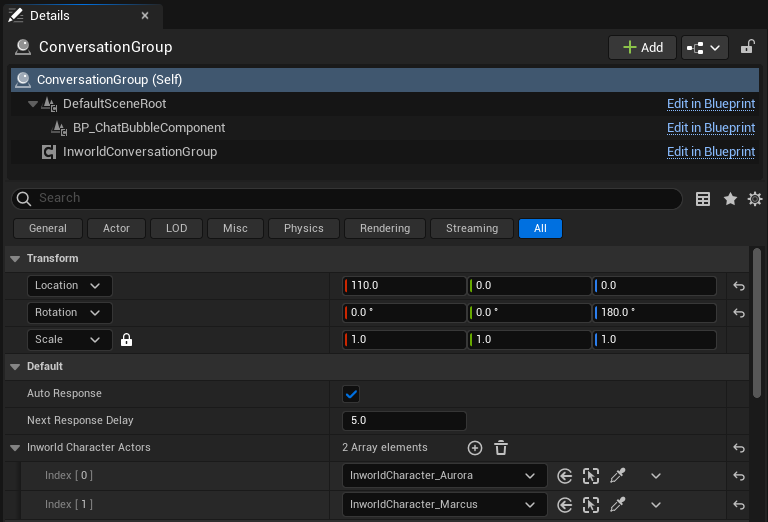Open the details settings gear icon
Screen dimensions: 768x522
pos(754,199)
